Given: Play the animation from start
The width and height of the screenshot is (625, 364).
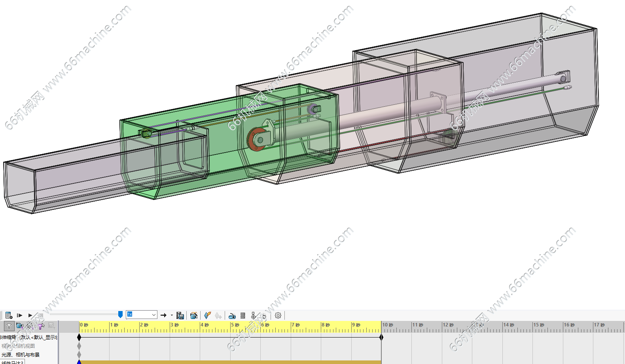Looking at the screenshot, I should click(x=19, y=315).
